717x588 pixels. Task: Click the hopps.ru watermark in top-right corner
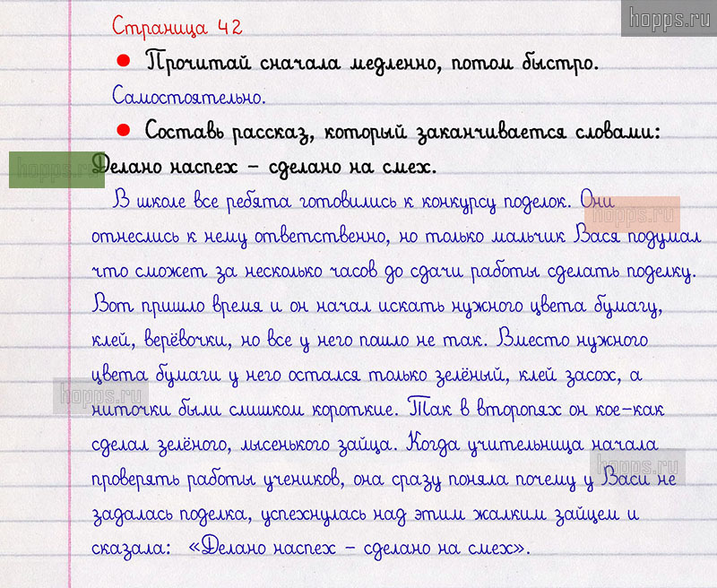pyautogui.click(x=668, y=18)
